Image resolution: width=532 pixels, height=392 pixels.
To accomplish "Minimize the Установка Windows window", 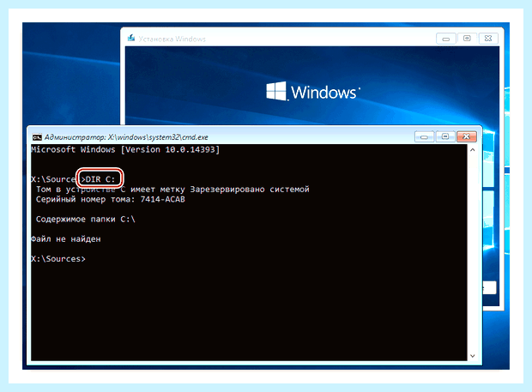I will coord(446,39).
